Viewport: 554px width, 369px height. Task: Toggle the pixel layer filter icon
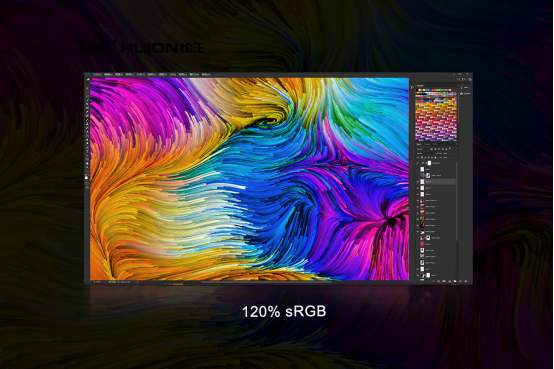click(x=431, y=149)
